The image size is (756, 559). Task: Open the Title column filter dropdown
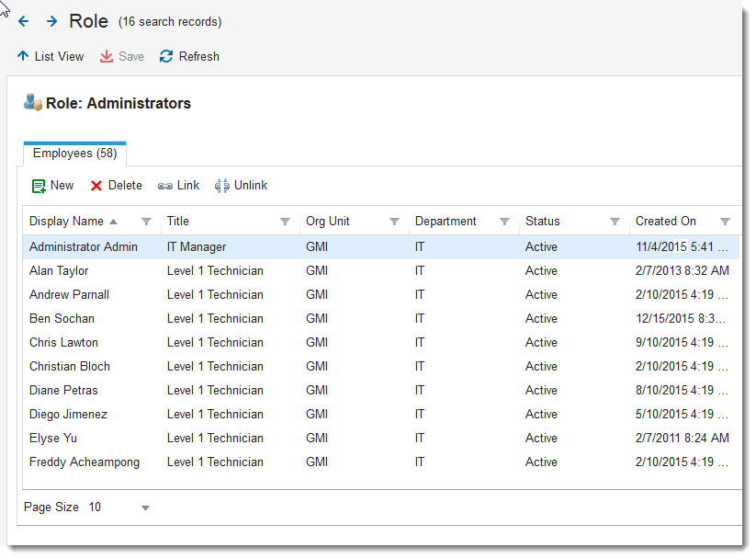tap(285, 222)
